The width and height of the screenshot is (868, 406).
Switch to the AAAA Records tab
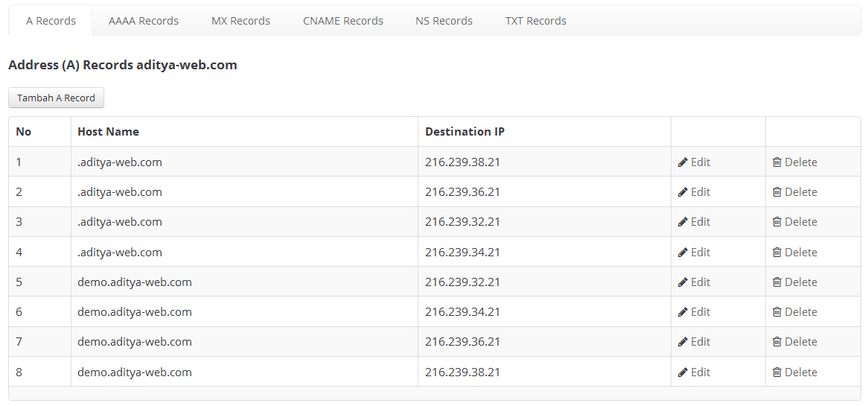click(x=144, y=21)
